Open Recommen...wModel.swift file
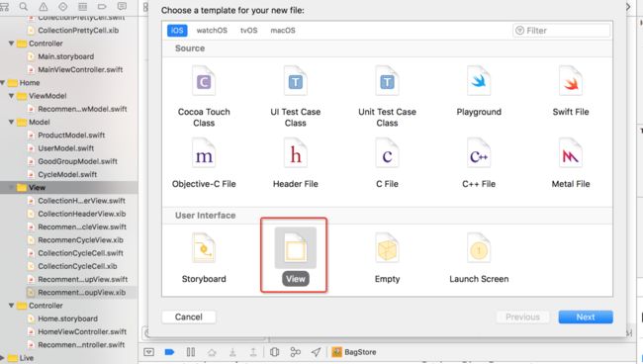643x364 pixels. pyautogui.click(x=82, y=109)
